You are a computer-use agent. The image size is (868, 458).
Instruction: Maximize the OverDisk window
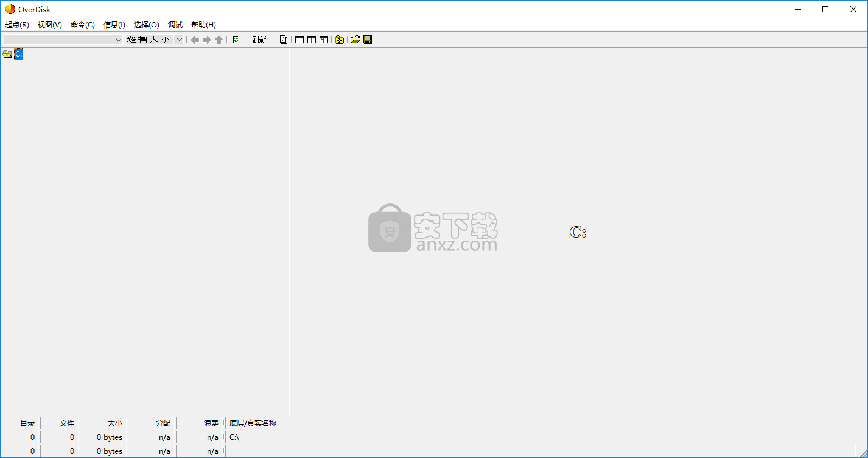coord(825,9)
